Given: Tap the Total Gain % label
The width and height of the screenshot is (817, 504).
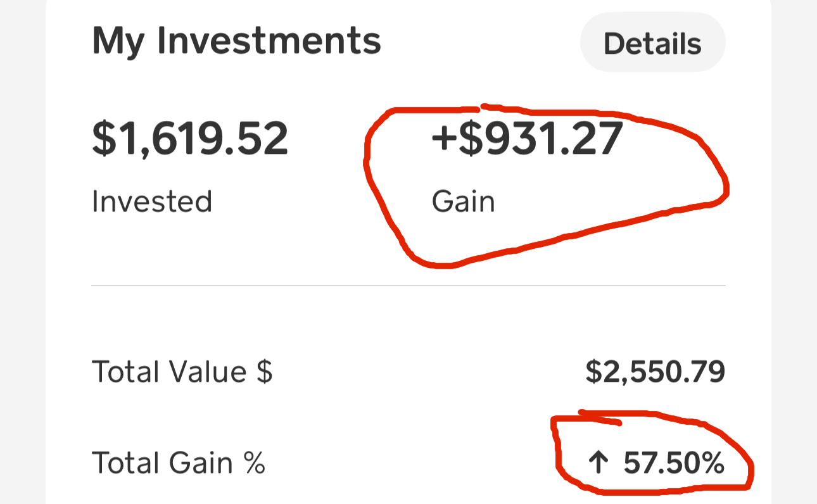Looking at the screenshot, I should [x=179, y=463].
